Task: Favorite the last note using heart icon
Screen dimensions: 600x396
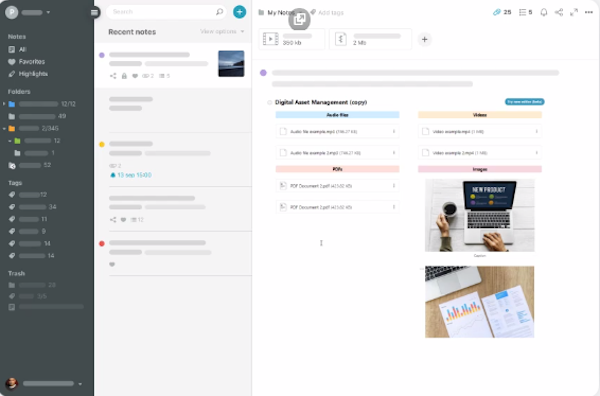Action: click(x=112, y=264)
